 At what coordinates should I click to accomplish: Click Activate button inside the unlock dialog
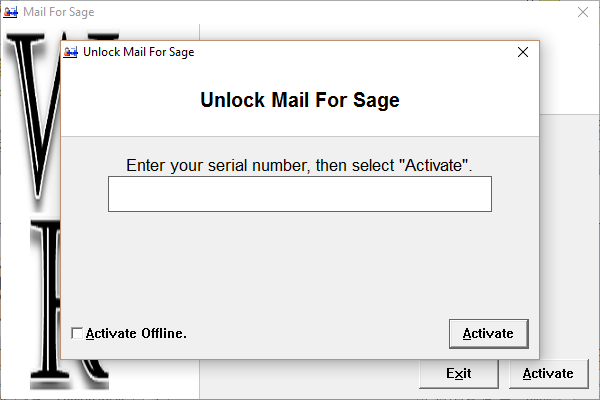(489, 334)
